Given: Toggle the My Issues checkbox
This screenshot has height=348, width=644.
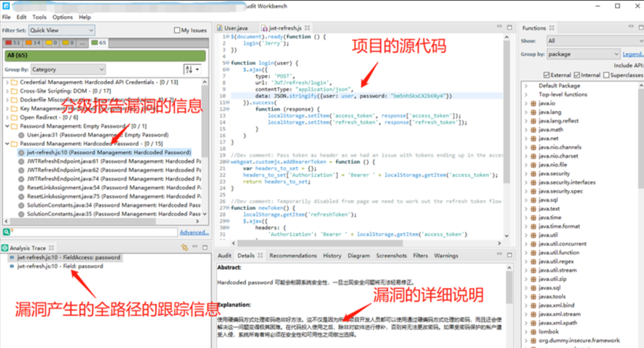Looking at the screenshot, I should point(177,30).
